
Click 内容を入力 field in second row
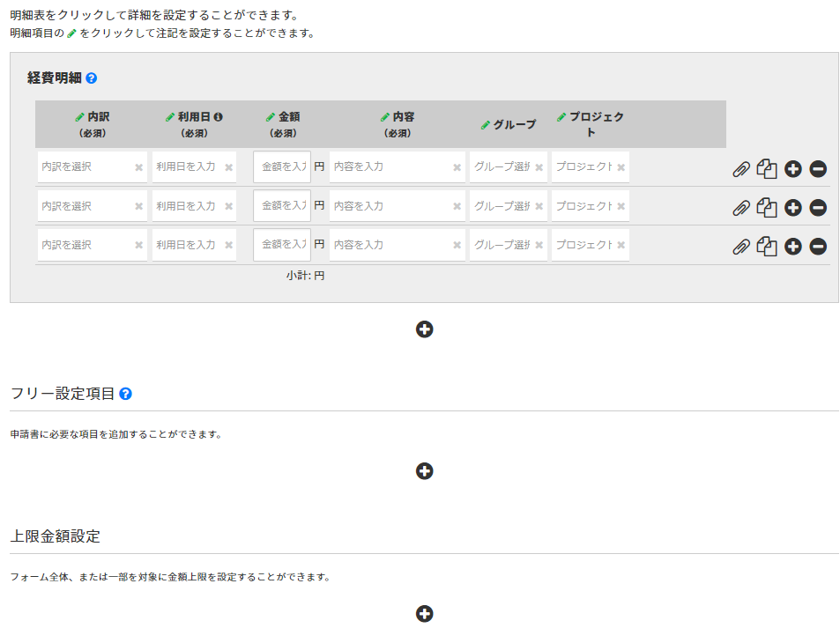click(389, 206)
